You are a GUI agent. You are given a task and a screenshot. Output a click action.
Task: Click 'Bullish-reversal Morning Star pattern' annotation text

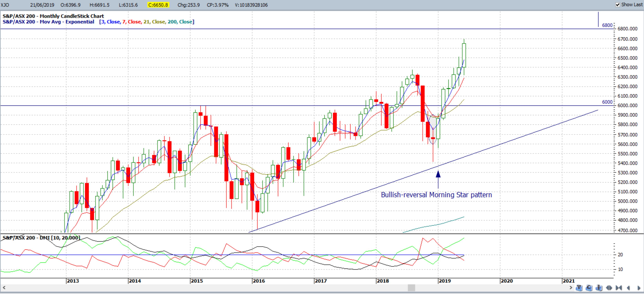click(x=436, y=195)
